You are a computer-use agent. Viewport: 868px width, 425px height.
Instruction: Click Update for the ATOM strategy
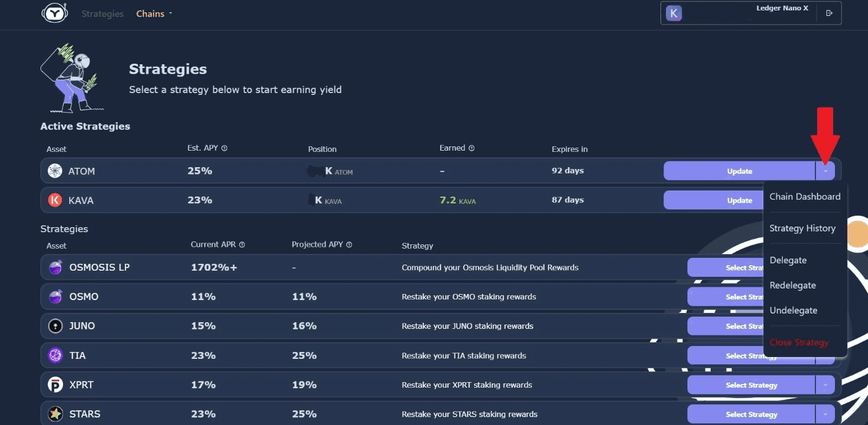(x=739, y=171)
